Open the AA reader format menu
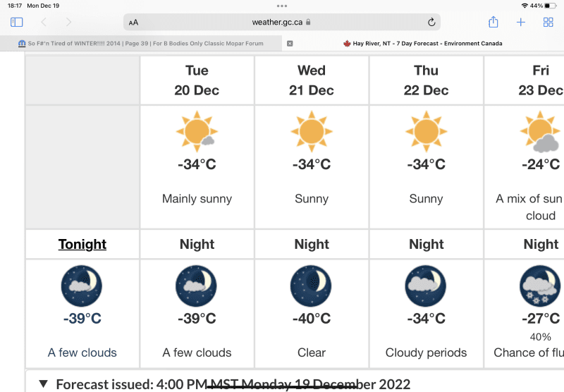This screenshot has width=564, height=392. click(134, 23)
